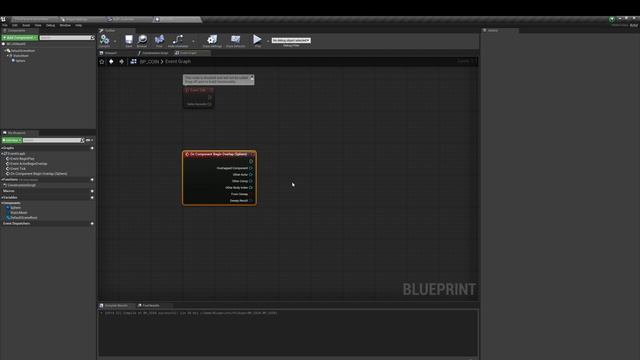This screenshot has height=360, width=640.
Task: Click the green Add Component button
Action: (20, 38)
